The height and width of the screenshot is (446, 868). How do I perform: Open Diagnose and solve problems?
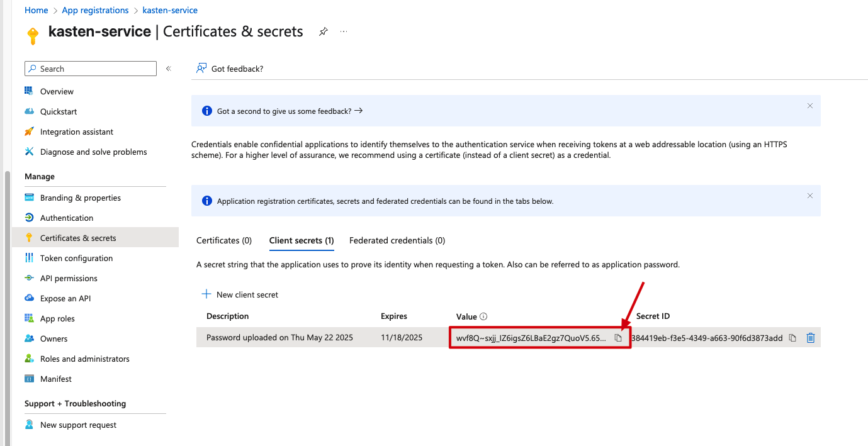point(93,152)
